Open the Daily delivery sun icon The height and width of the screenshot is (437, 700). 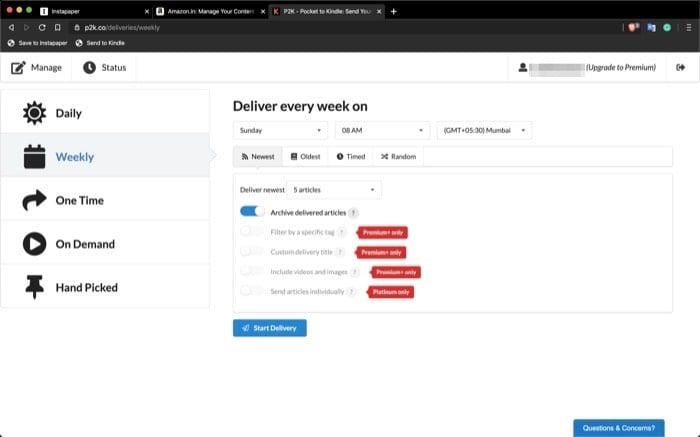click(34, 113)
